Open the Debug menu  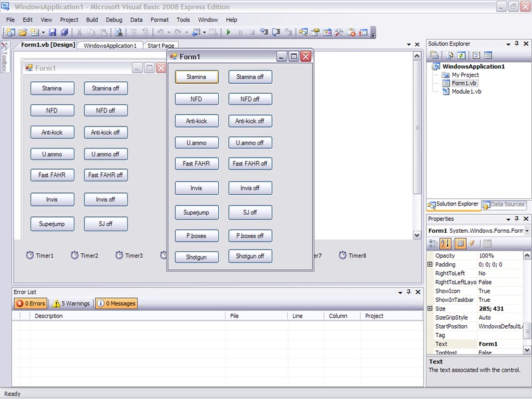[114, 20]
